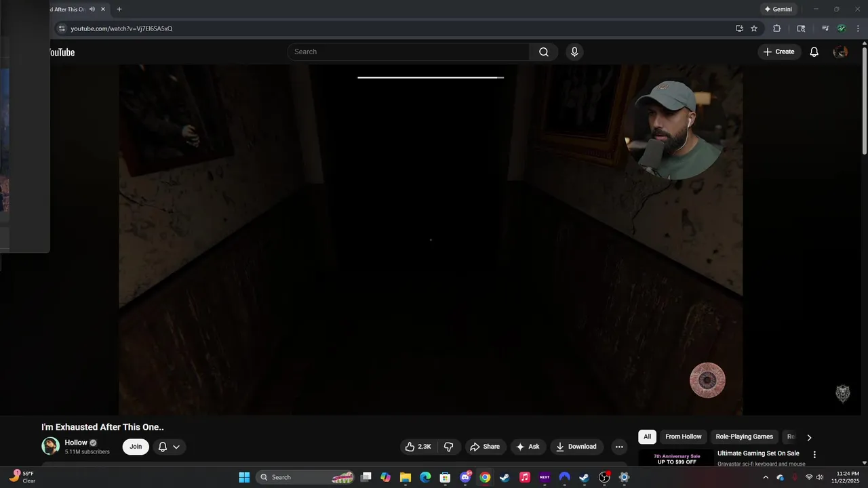Open the Settings gear on the taskbar
This screenshot has height=488, width=868.
(x=624, y=477)
